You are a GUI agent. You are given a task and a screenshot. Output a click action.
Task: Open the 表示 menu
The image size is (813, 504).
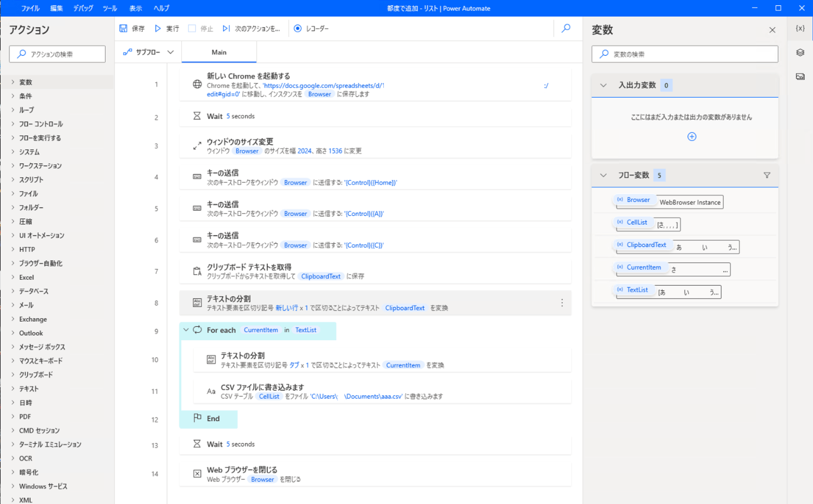click(x=135, y=8)
